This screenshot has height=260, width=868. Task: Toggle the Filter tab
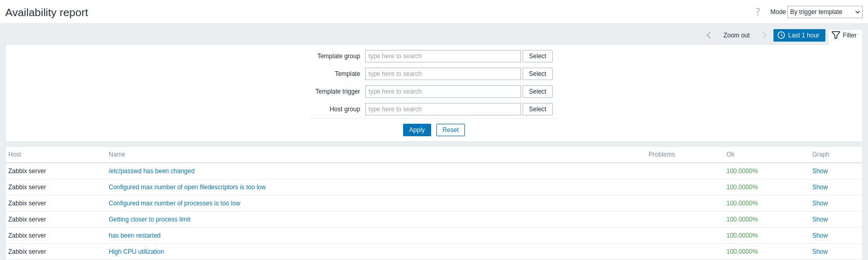845,35
